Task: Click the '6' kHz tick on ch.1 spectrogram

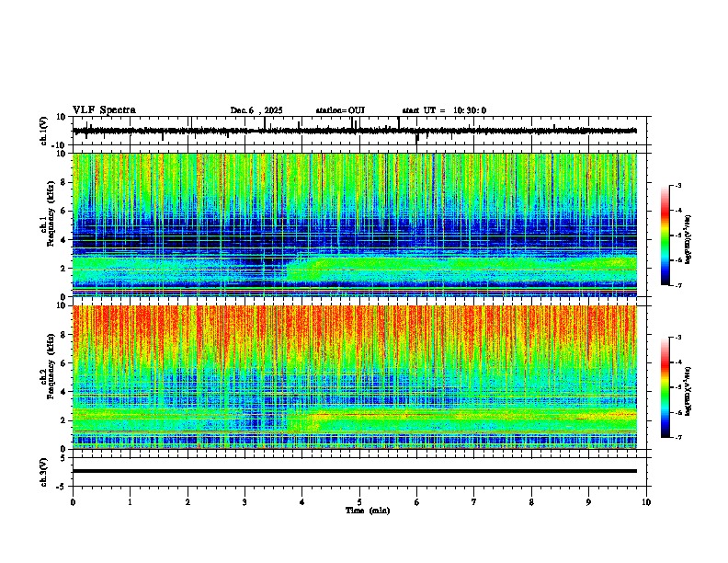Action: point(63,212)
